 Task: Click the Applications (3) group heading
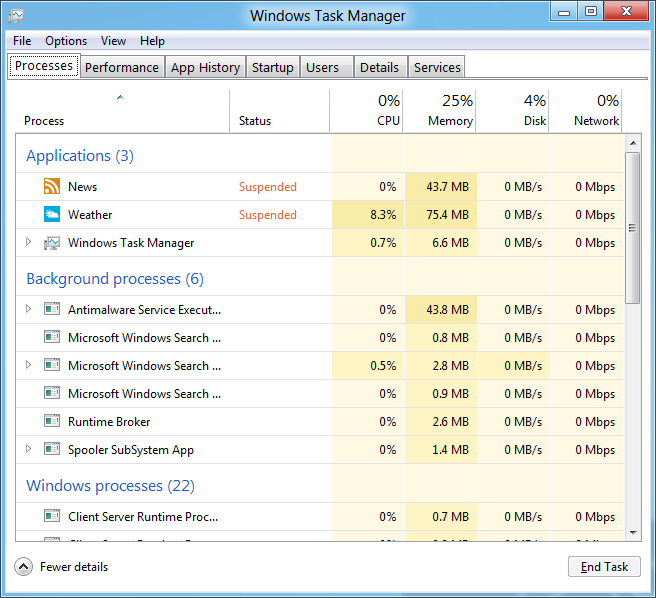click(x=80, y=156)
